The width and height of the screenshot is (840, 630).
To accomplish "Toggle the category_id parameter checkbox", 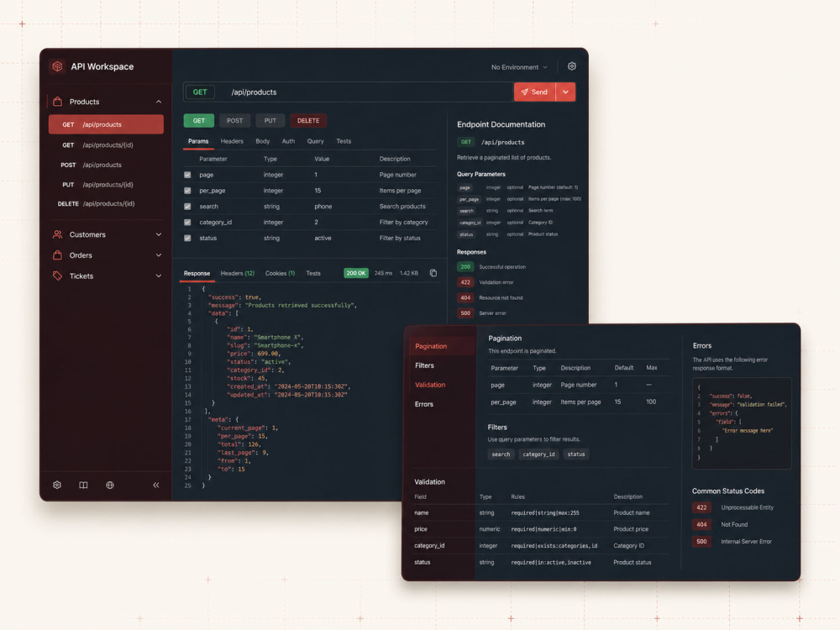I will [x=187, y=223].
